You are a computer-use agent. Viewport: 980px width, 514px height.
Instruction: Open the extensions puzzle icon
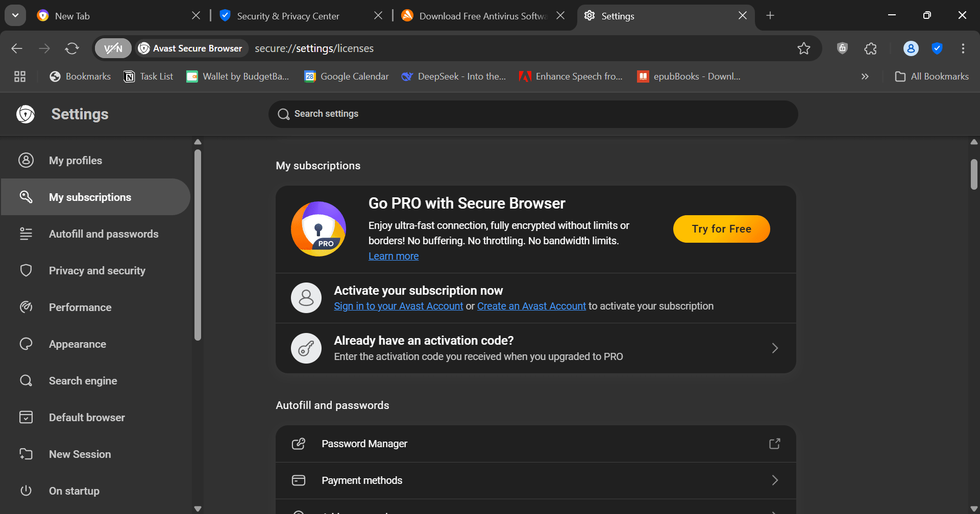[871, 48]
